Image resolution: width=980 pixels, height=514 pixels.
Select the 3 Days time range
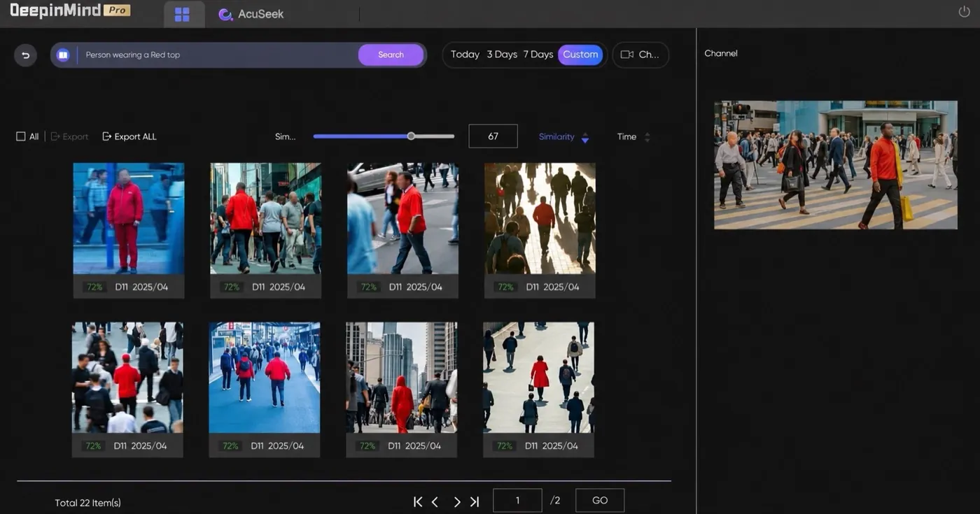coord(502,55)
